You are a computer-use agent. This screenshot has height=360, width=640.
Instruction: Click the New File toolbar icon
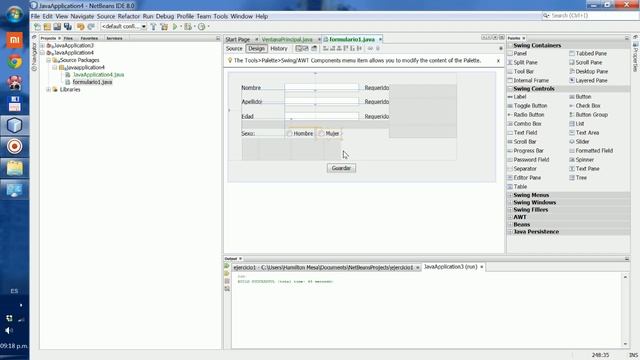point(38,27)
